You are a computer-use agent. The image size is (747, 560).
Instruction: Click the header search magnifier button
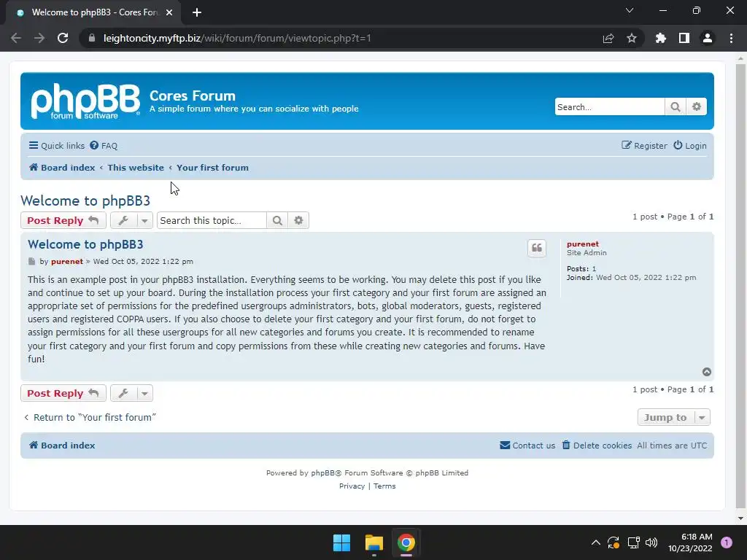coord(675,107)
